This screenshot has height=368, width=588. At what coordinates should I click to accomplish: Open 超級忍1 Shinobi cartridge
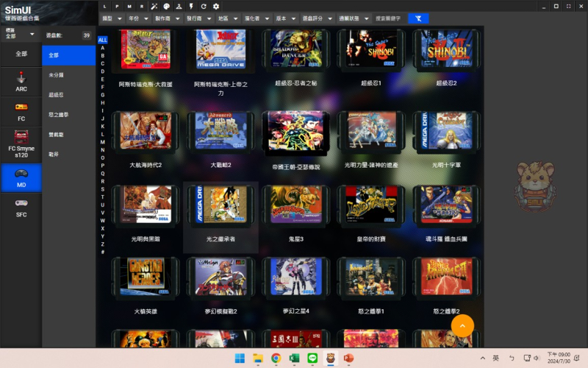371,49
